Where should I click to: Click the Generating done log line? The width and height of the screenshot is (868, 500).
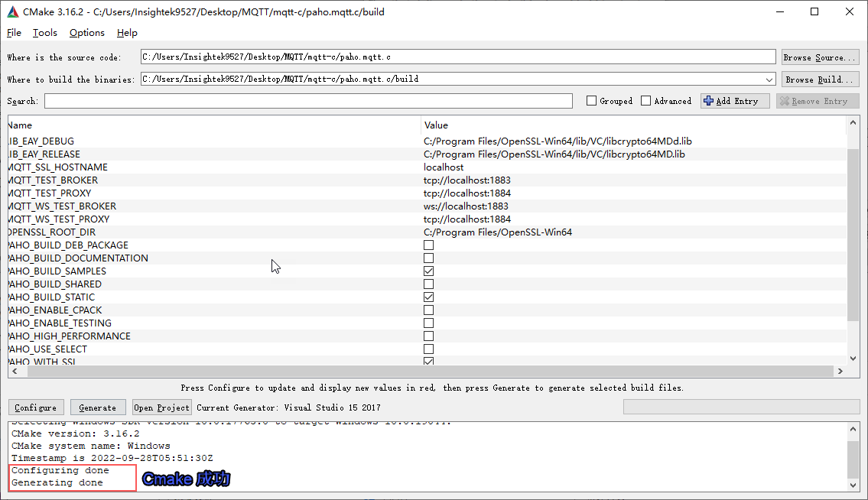point(57,482)
